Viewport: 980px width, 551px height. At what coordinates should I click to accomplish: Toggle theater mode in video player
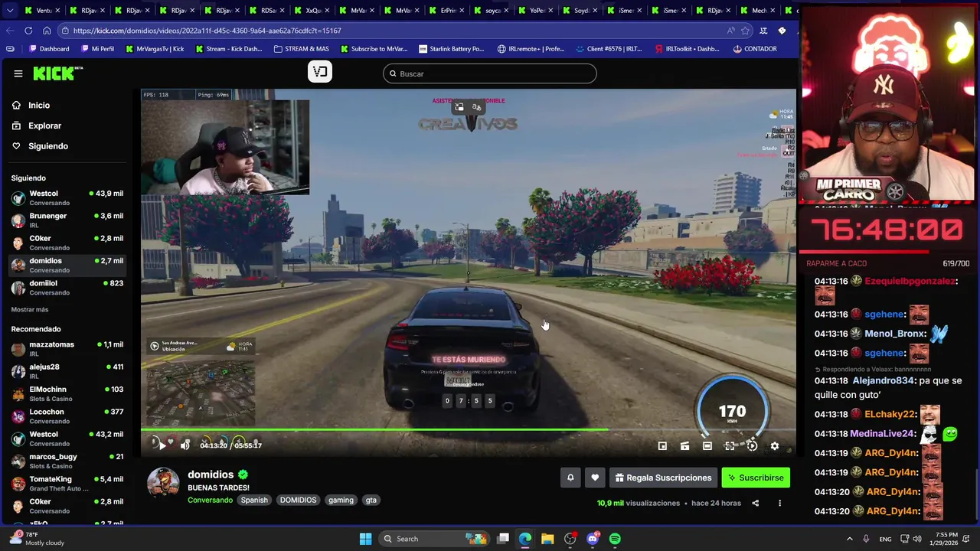point(707,446)
